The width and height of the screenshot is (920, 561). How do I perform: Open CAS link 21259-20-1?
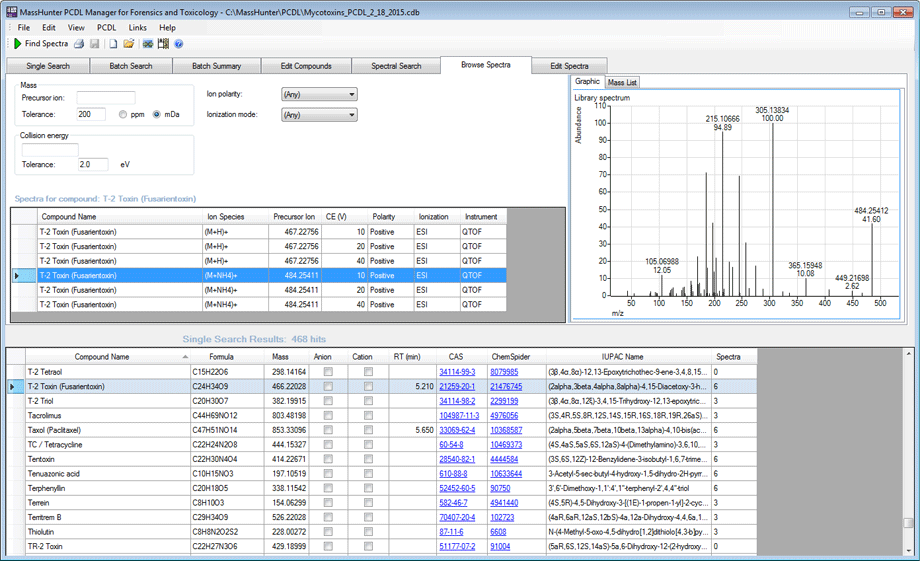click(x=456, y=386)
